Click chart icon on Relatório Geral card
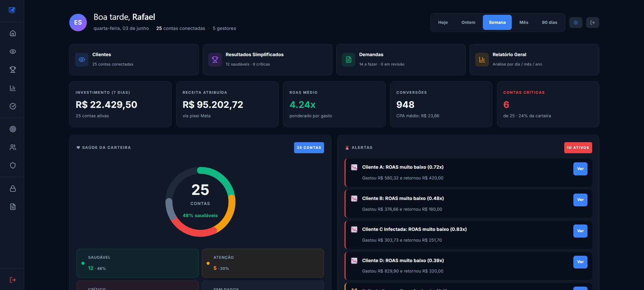 click(x=482, y=59)
